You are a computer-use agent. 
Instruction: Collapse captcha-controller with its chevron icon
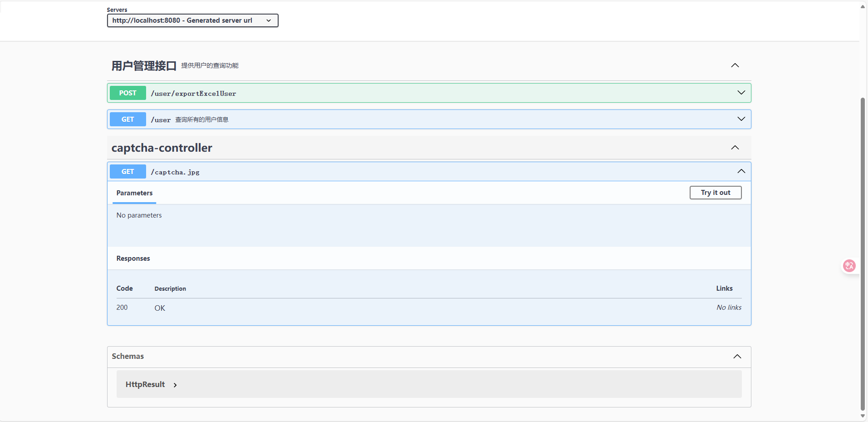(x=735, y=148)
